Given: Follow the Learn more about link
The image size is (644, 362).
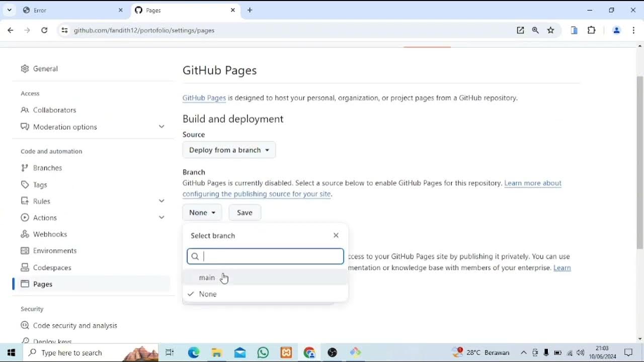Looking at the screenshot, I should tap(533, 183).
